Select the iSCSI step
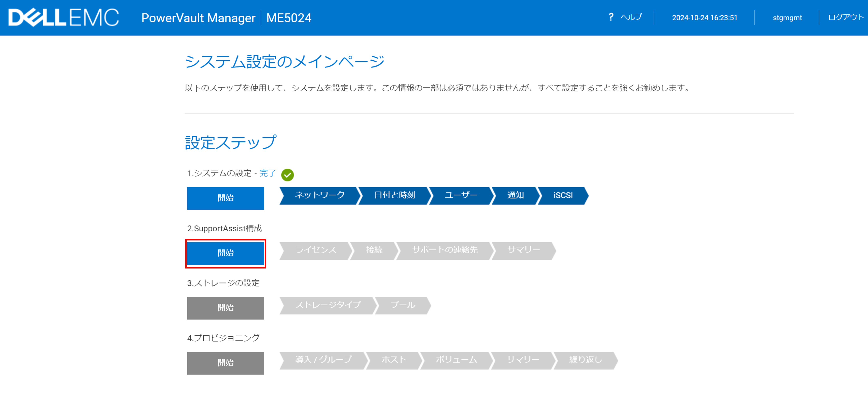Image resolution: width=868 pixels, height=414 pixels. click(x=563, y=195)
